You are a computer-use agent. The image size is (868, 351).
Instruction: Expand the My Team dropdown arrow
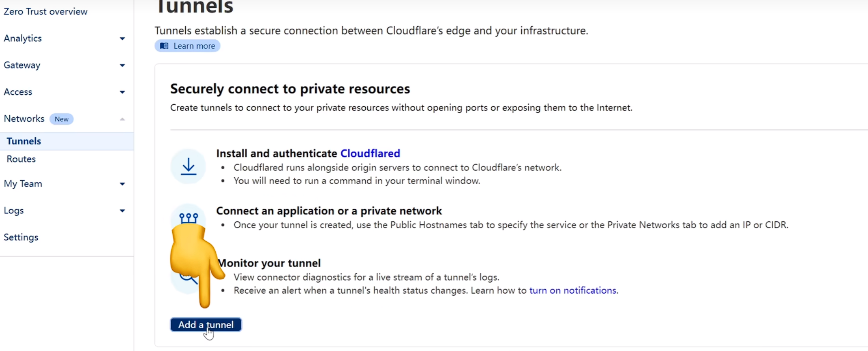[x=122, y=184]
